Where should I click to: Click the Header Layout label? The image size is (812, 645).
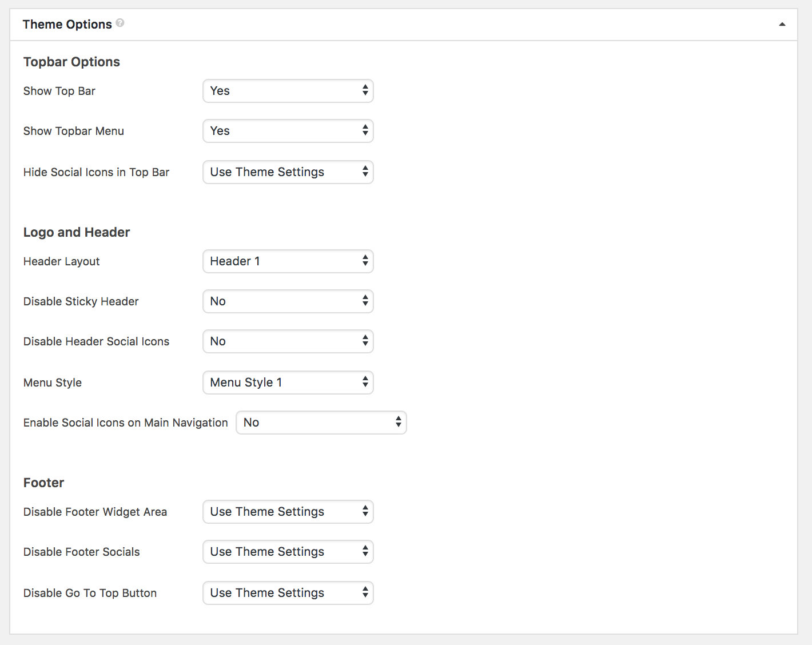coord(61,261)
